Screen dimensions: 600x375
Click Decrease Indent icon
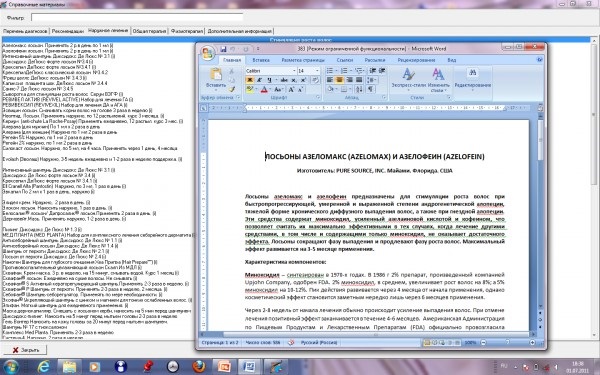click(372, 71)
